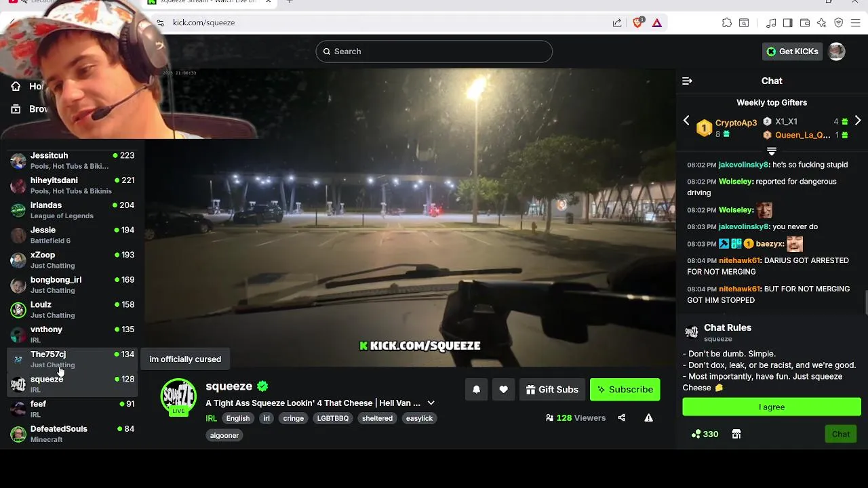Open Gift Subs dialog
This screenshot has width=868, height=488.
(552, 390)
